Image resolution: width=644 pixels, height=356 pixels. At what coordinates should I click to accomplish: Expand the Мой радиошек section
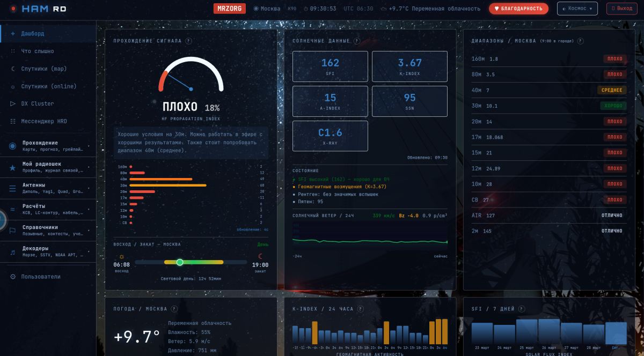[x=48, y=167]
